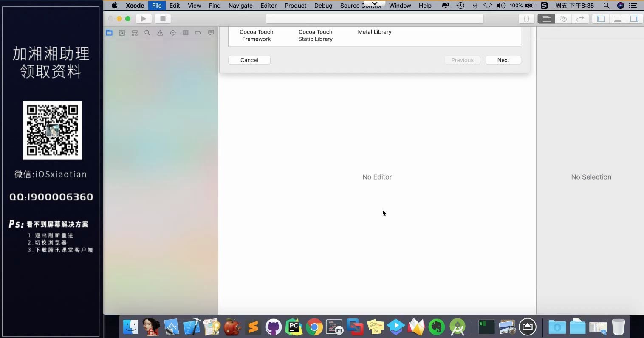Open the Sogou input method menu

pyautogui.click(x=544, y=6)
